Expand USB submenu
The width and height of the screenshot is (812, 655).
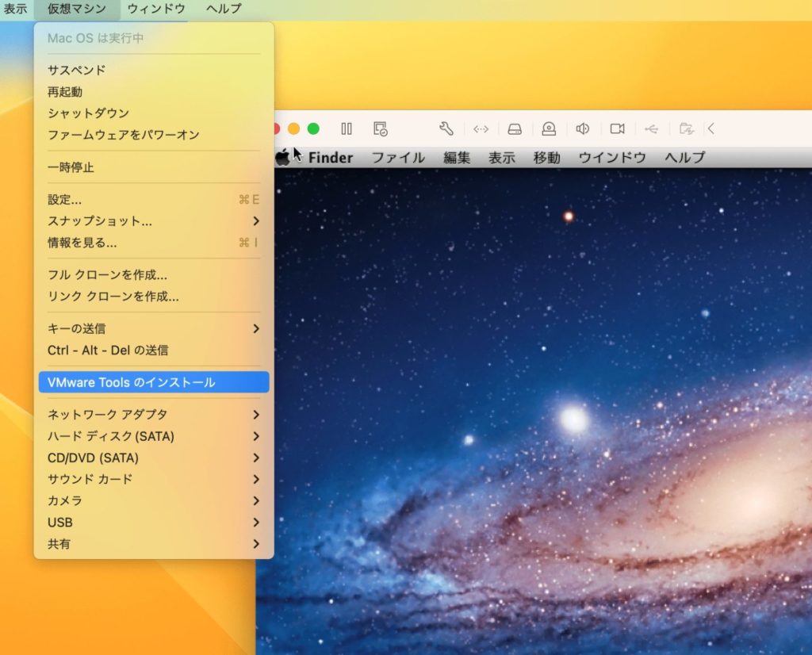(154, 523)
